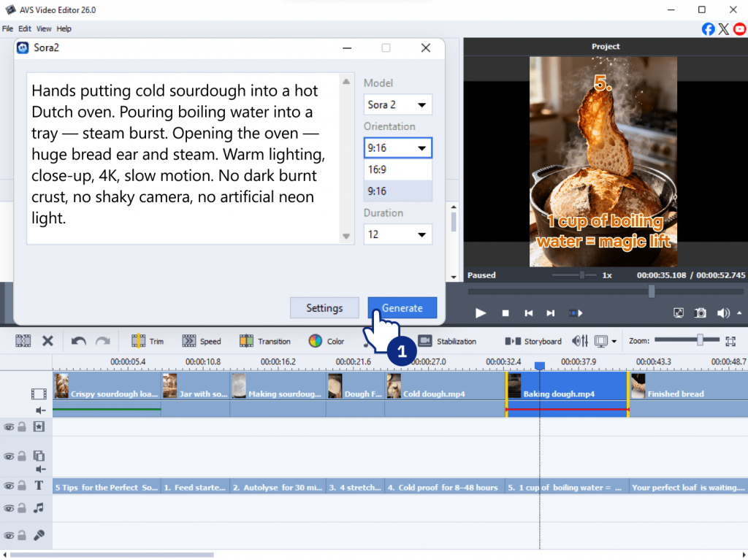Screen dimensions: 748x560
Task: Open the Speed tool in toolbar
Action: point(201,341)
